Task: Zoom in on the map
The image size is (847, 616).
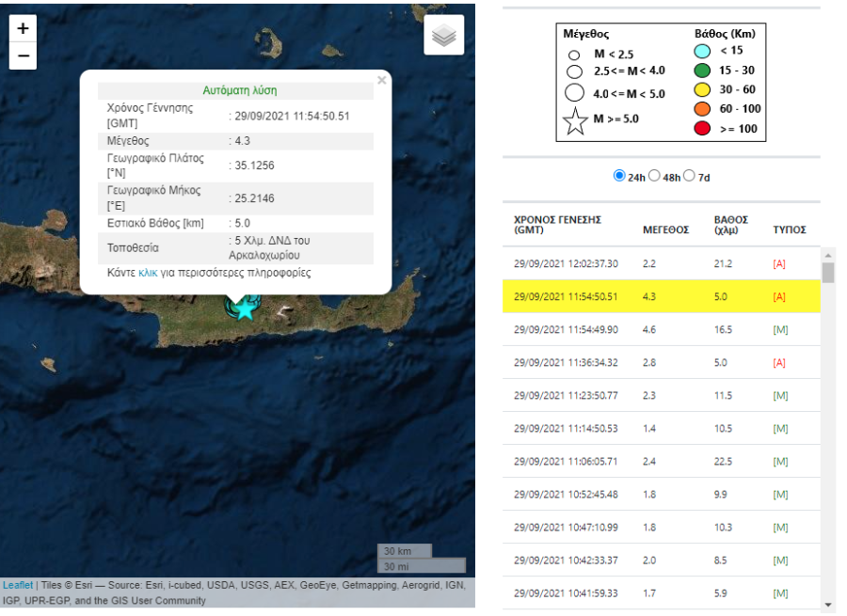Action: (x=23, y=28)
